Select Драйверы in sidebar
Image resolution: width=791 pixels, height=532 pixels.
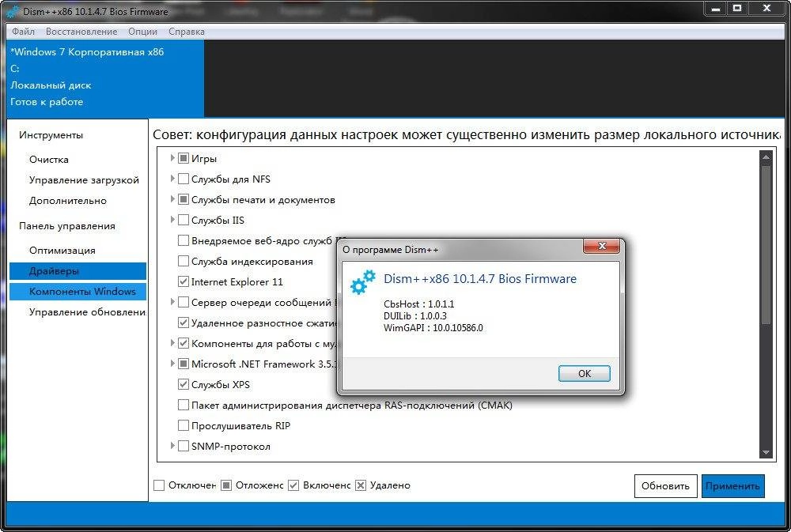[78, 271]
